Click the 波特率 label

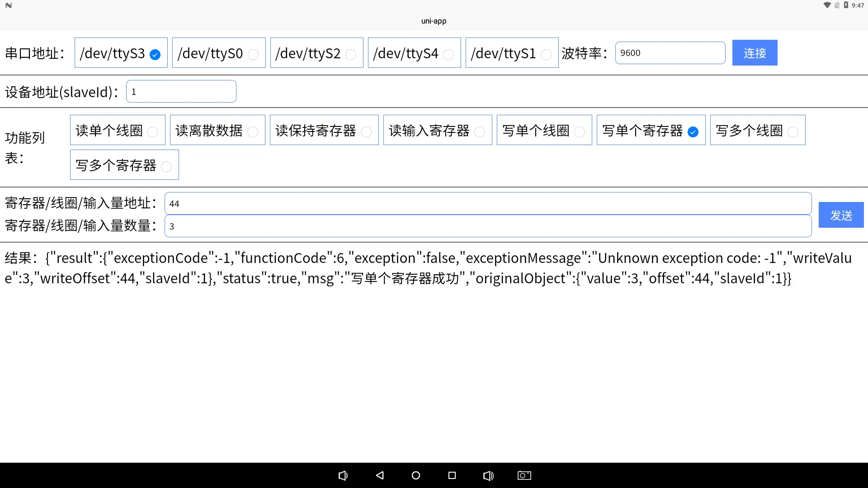585,53
